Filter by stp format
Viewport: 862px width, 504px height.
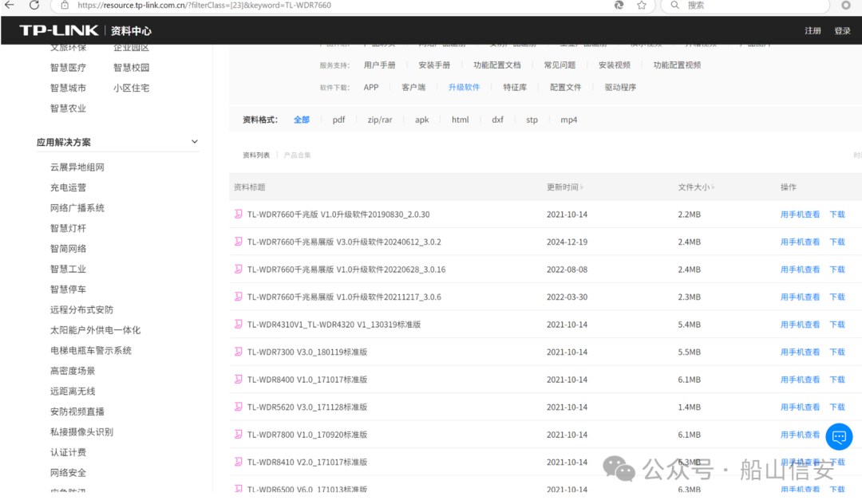[x=532, y=120]
